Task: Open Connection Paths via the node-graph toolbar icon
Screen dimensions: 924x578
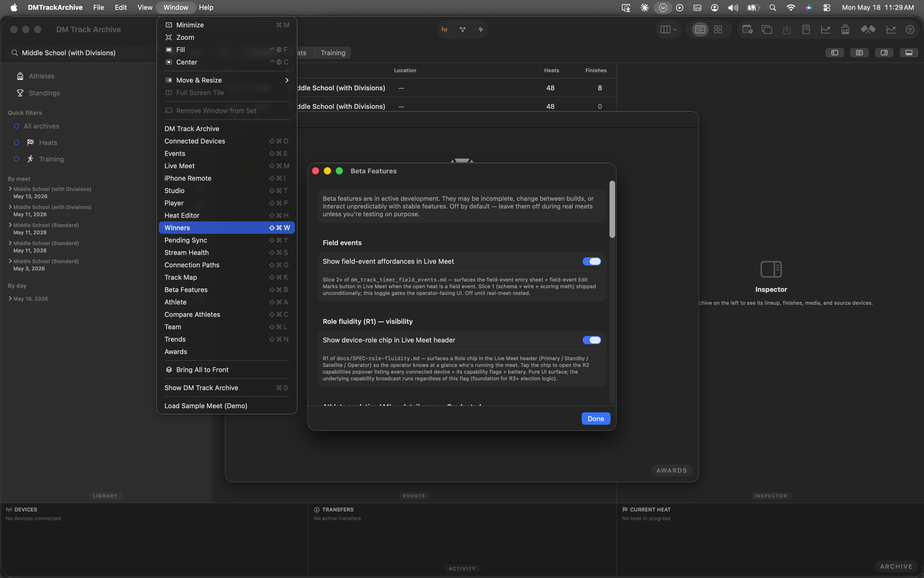Action: coord(462,29)
